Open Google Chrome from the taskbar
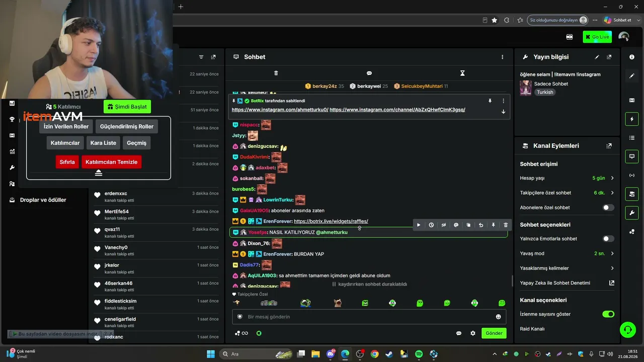Viewport: 644px width, 362px height. (374, 354)
